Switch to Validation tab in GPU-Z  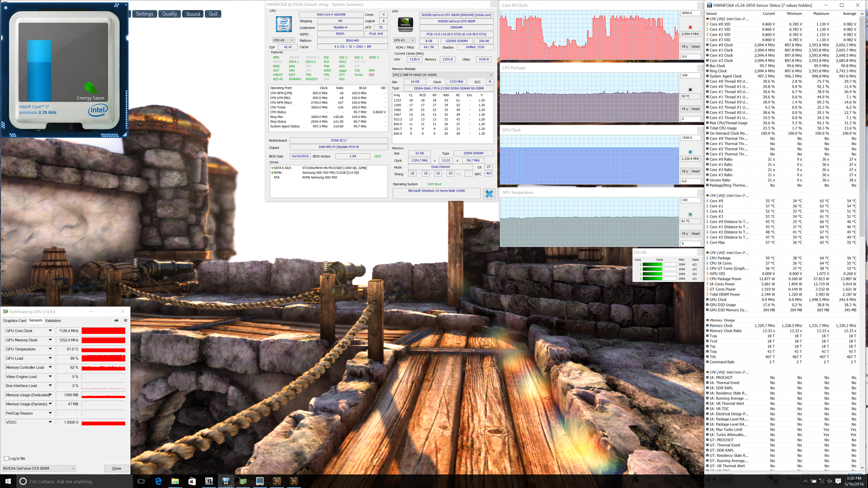point(53,321)
